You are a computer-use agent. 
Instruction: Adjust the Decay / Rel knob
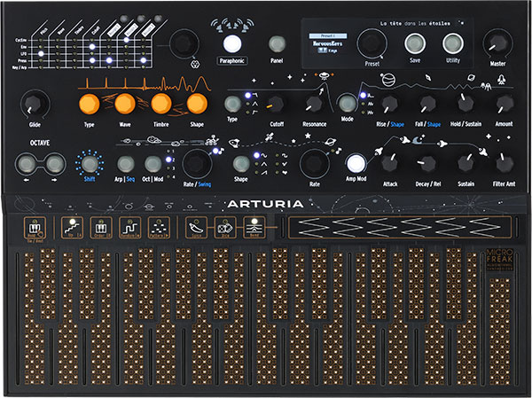(427, 163)
